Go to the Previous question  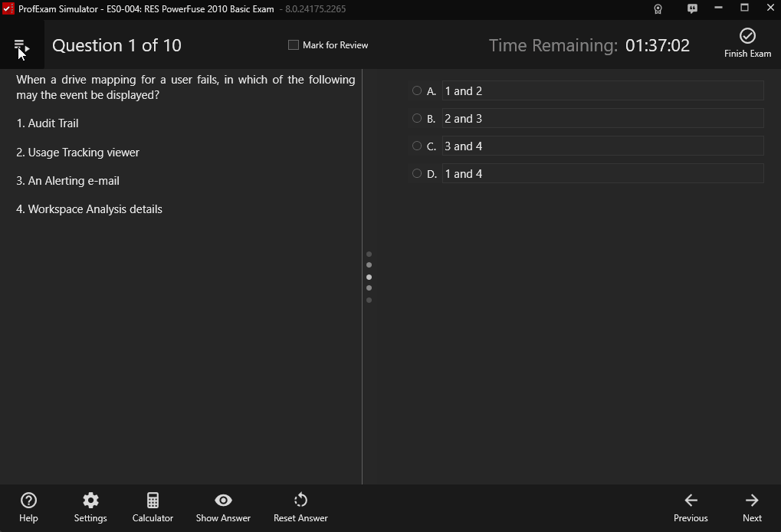click(x=691, y=507)
